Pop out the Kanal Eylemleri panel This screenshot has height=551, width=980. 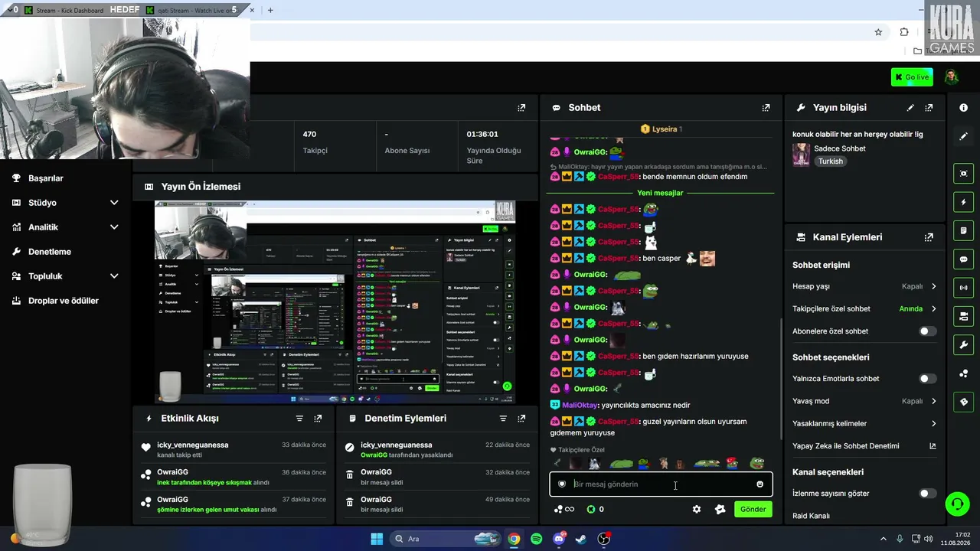click(x=929, y=237)
